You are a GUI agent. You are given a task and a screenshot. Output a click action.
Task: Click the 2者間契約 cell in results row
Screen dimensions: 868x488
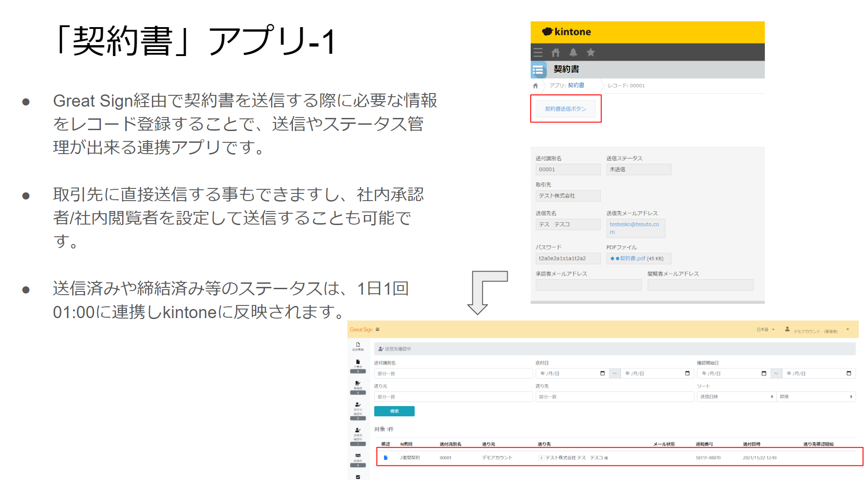[x=410, y=458]
